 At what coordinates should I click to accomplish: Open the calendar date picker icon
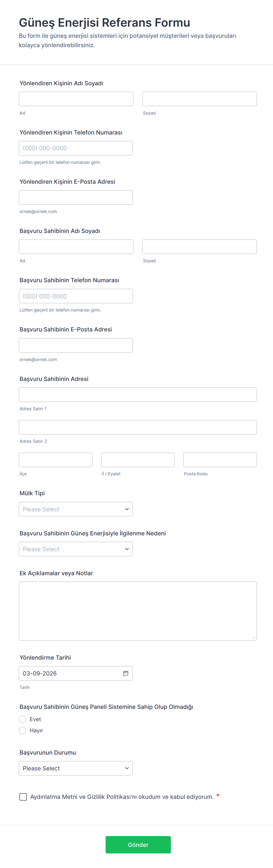pos(126,673)
